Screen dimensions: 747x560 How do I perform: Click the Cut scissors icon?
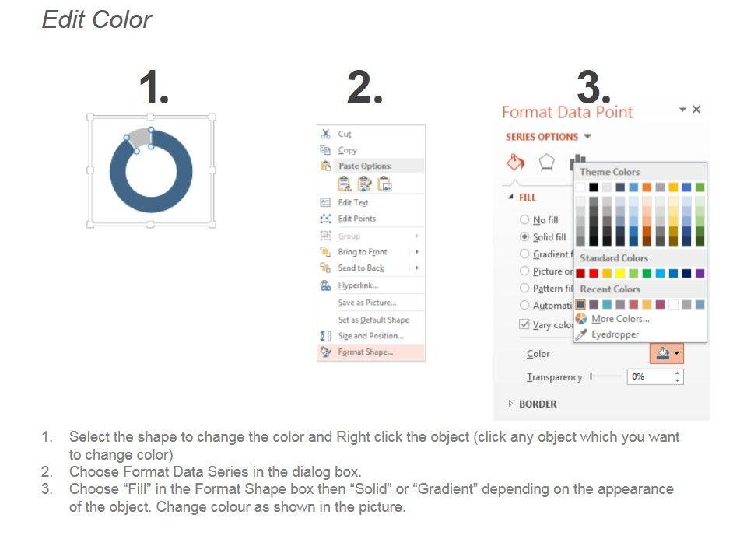(326, 134)
